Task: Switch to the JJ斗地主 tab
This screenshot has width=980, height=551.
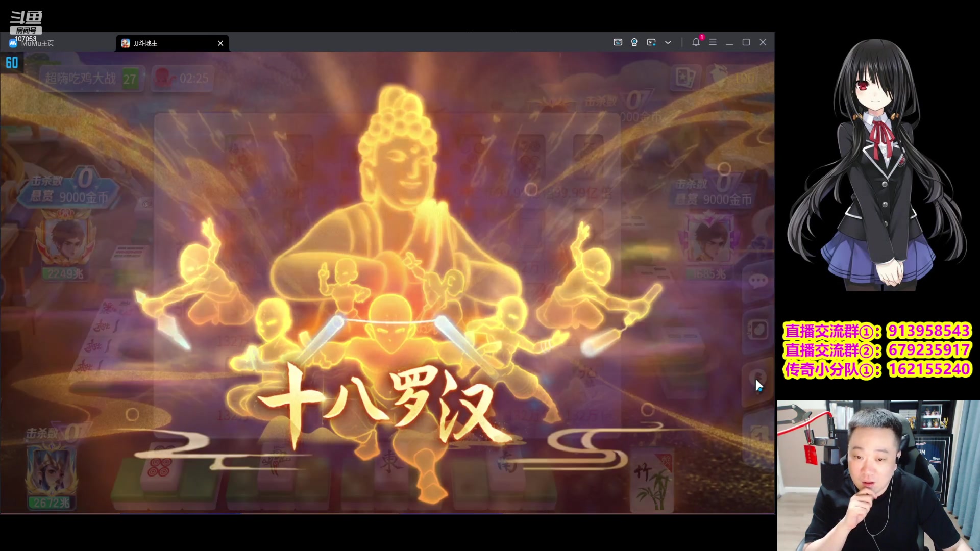Action: tap(173, 43)
